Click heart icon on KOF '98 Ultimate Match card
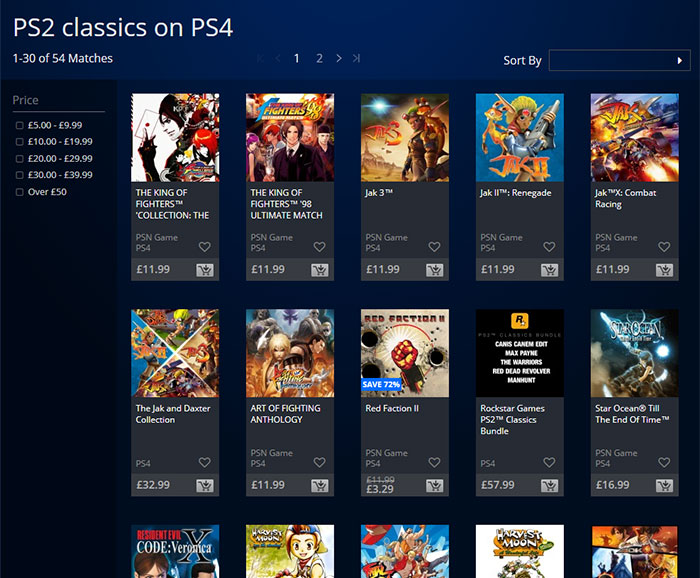 pos(319,247)
